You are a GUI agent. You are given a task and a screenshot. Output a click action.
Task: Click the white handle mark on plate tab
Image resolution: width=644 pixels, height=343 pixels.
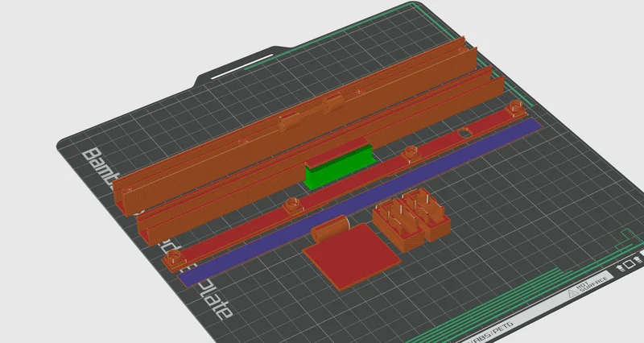pos(242,66)
